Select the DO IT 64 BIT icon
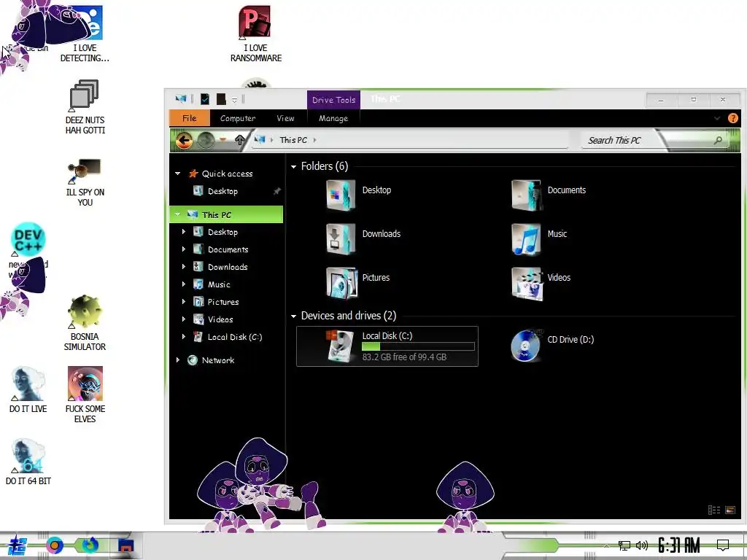The height and width of the screenshot is (560, 747). (x=28, y=462)
